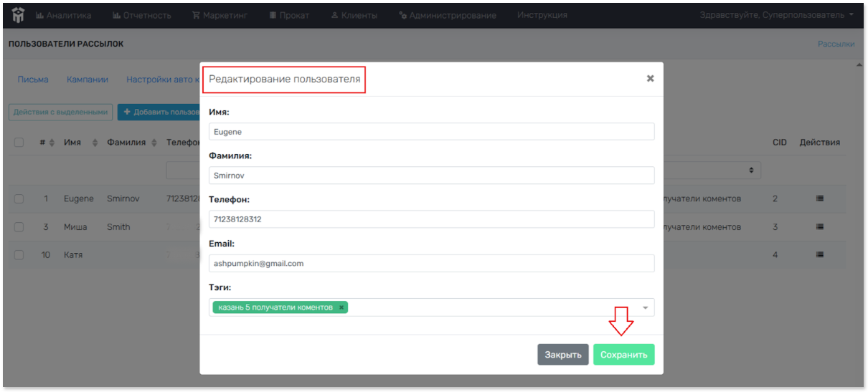Close dialog using the X icon
868x392 pixels.
650,79
